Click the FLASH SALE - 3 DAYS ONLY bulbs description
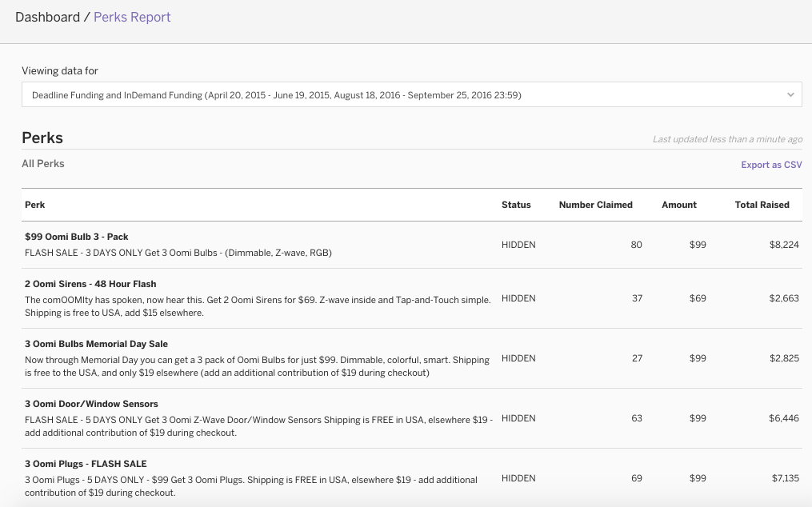 (178, 253)
